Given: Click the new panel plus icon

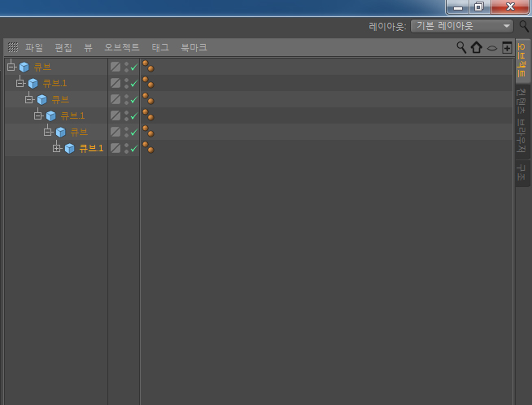Looking at the screenshot, I should [507, 47].
